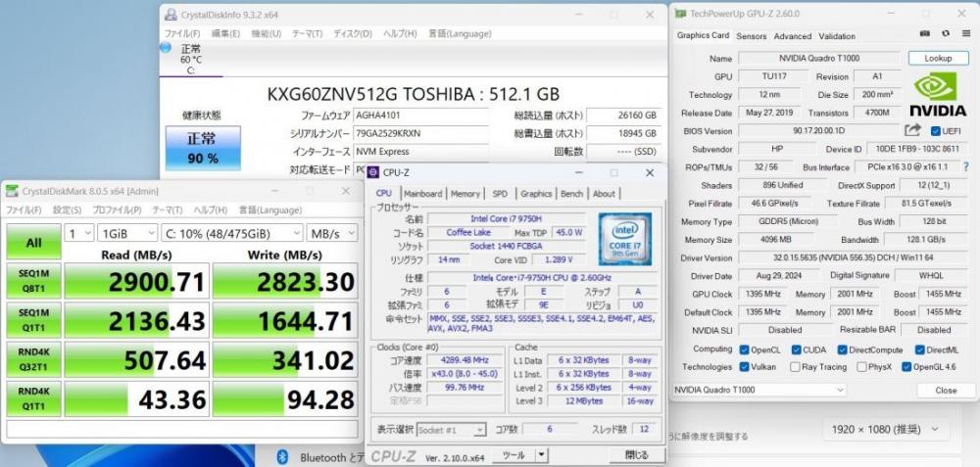This screenshot has width=980, height=467.
Task: Click the NVIDIA logo in GPU-Z
Action: 938,94
